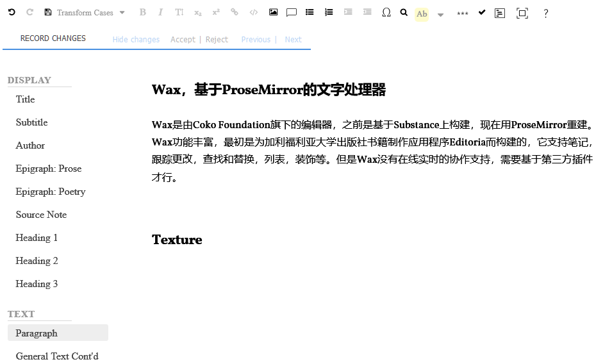Place cursor in the Wax title heading
The image size is (612, 364).
click(269, 89)
